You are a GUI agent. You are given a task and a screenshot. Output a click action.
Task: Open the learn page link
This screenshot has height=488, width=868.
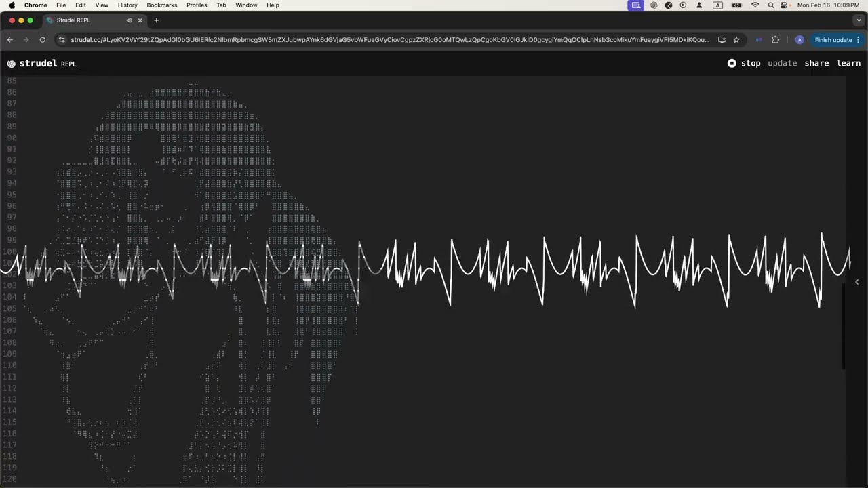click(848, 63)
